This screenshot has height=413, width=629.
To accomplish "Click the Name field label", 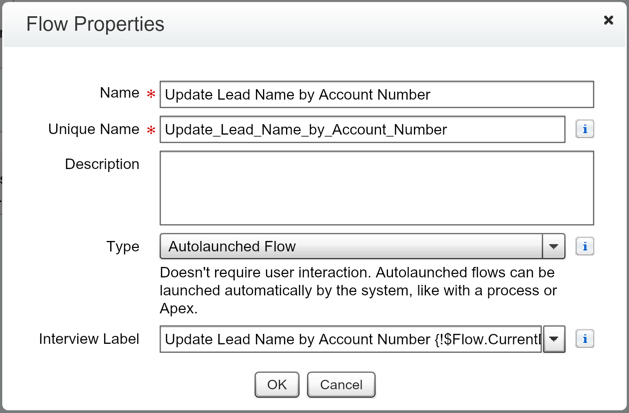I will coord(119,93).
